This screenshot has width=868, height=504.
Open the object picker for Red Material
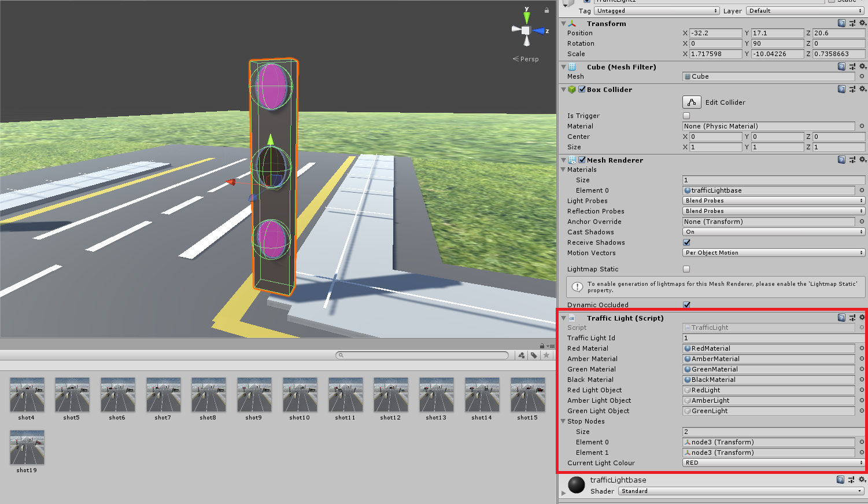[862, 348]
